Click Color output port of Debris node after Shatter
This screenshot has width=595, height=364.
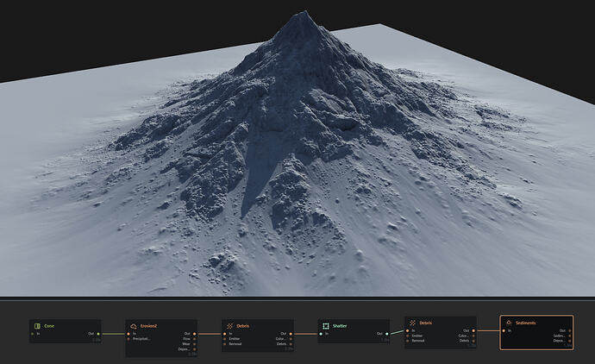[473, 336]
